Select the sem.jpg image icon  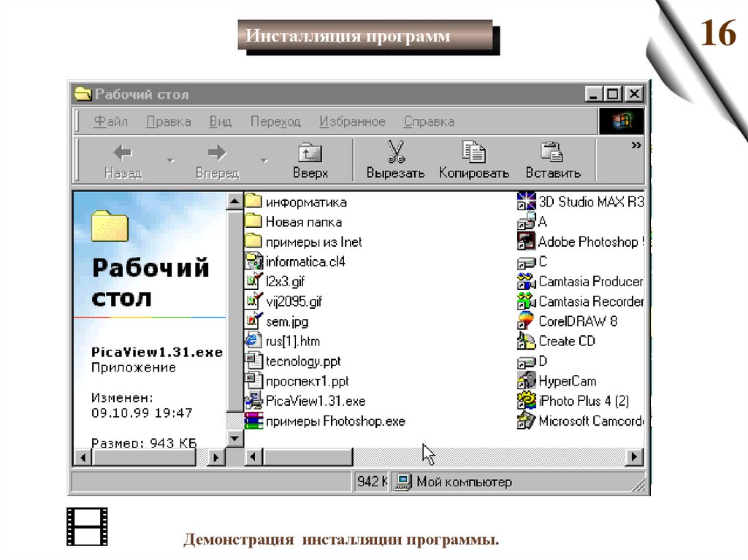253,321
